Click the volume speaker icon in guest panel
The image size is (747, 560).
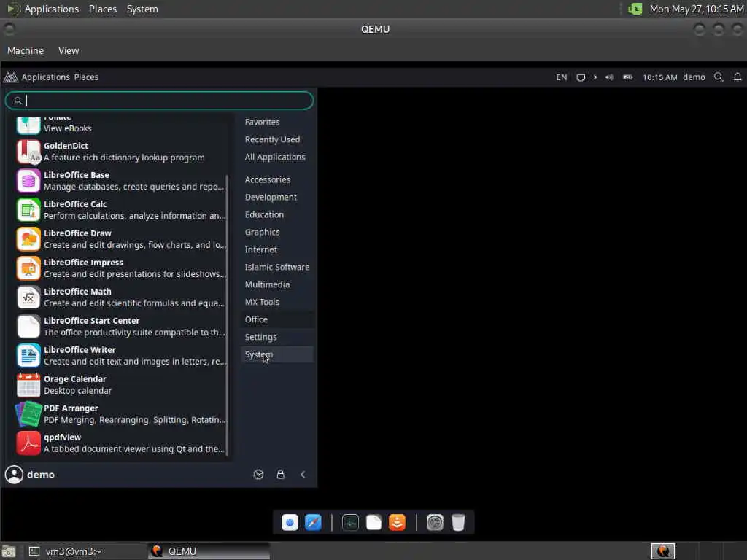(x=609, y=77)
